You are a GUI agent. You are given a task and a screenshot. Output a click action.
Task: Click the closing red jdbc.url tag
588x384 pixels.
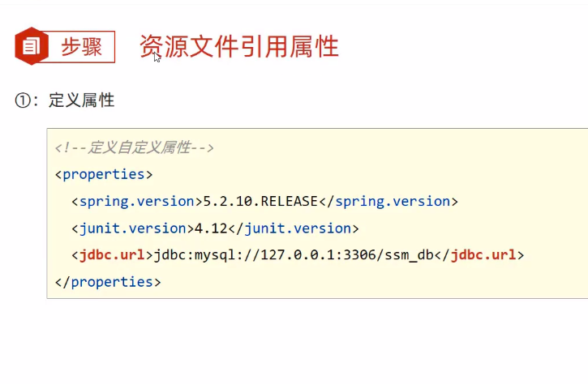point(479,255)
